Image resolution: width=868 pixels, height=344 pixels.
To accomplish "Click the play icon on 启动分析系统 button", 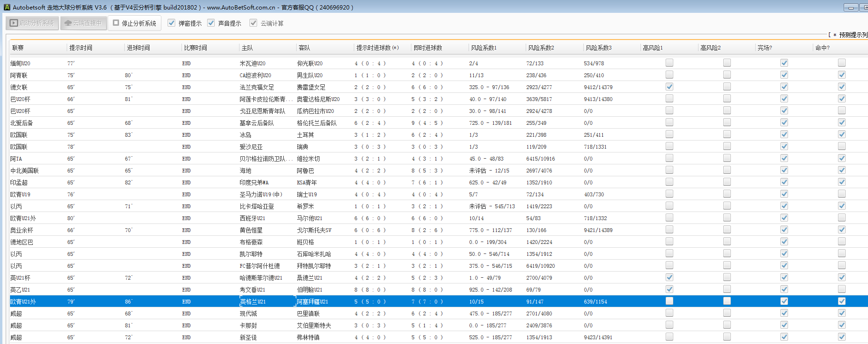I will pos(14,23).
